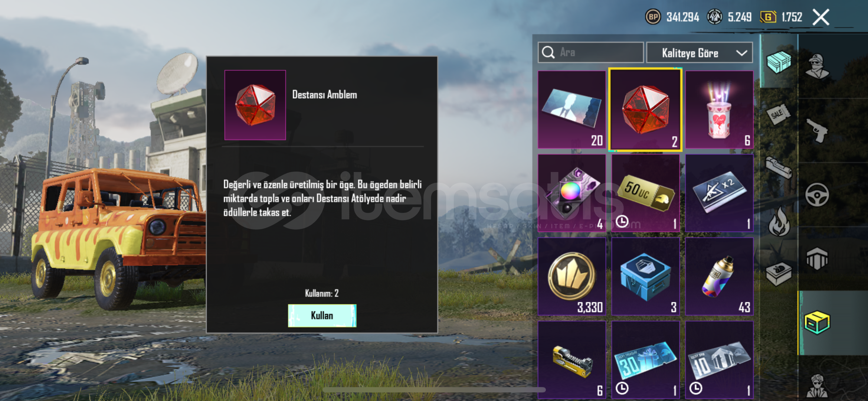Select the blue supply crate item
Image resolution: width=868 pixels, height=401 pixels.
tap(645, 277)
